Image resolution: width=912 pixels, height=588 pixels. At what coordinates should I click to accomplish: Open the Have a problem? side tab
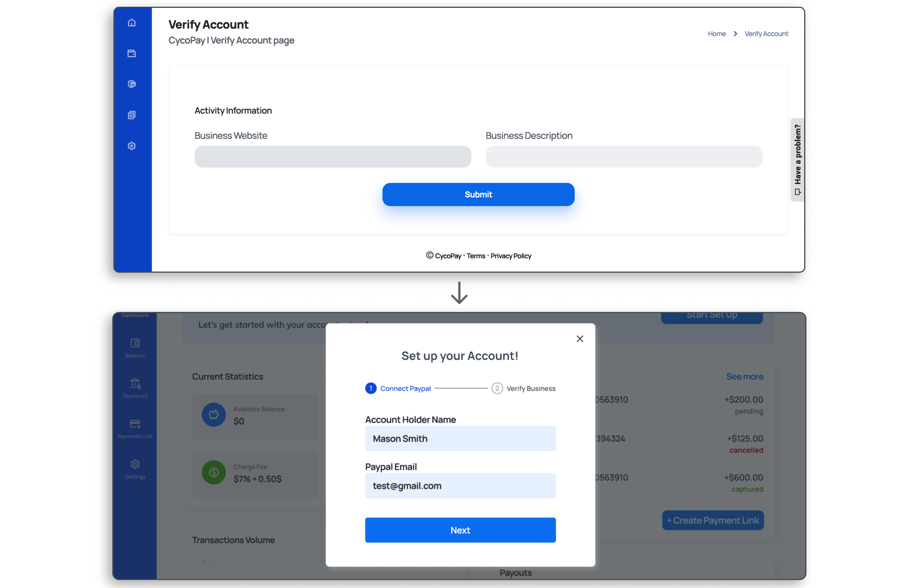(x=797, y=159)
